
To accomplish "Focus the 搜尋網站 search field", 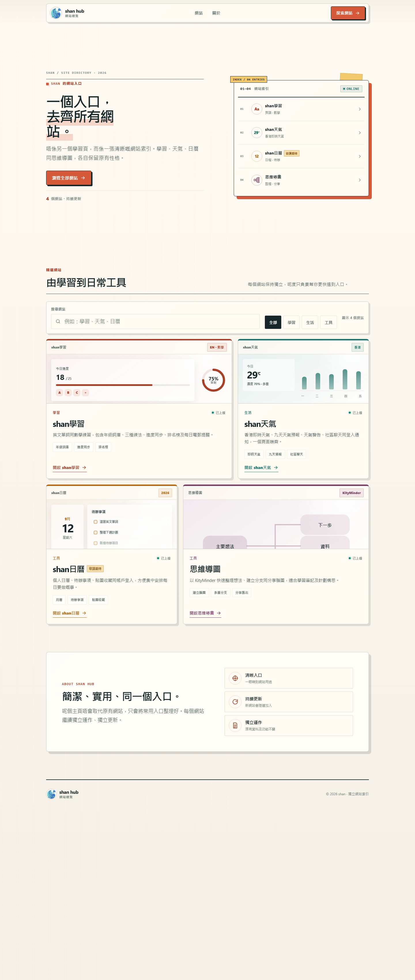I will tap(155, 321).
